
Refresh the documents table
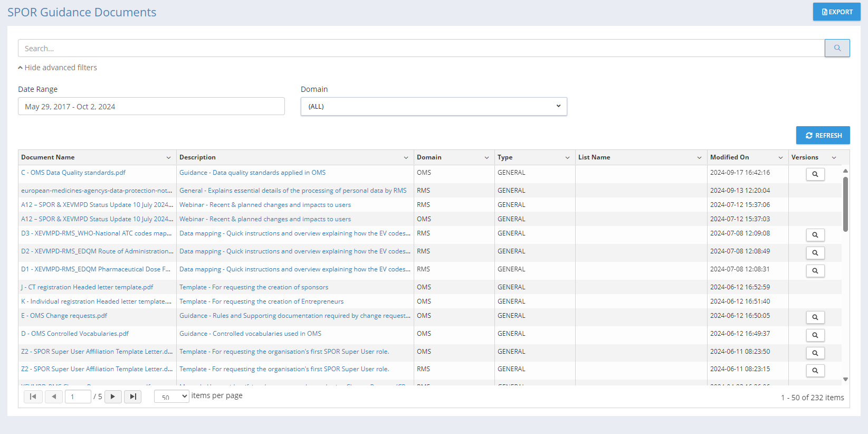pos(823,135)
